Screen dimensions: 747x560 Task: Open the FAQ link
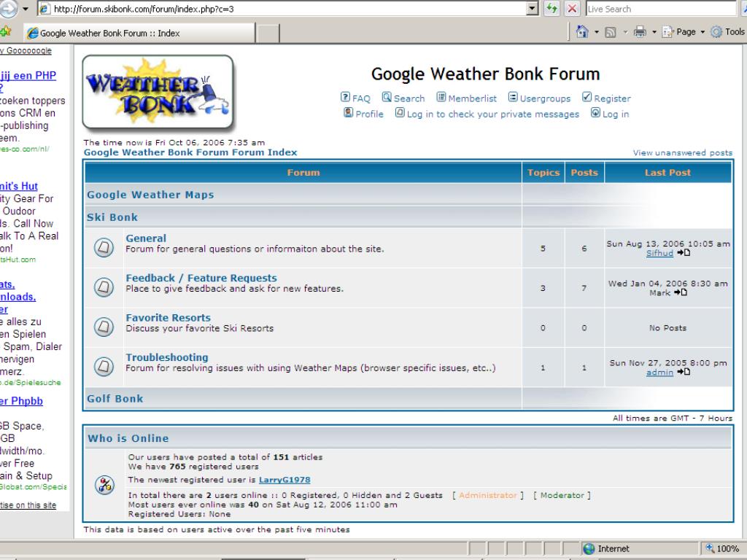361,98
